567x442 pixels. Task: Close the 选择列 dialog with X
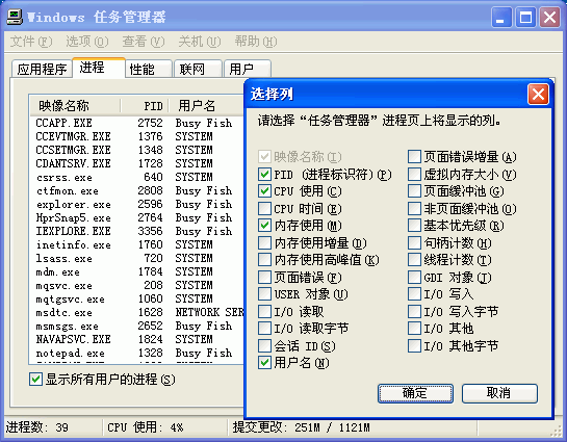point(538,94)
